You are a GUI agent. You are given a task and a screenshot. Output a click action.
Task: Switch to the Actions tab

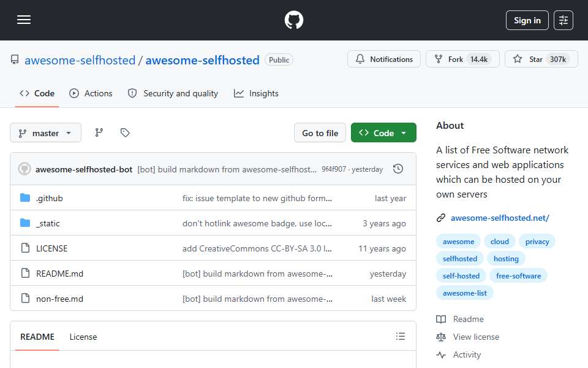coord(91,93)
